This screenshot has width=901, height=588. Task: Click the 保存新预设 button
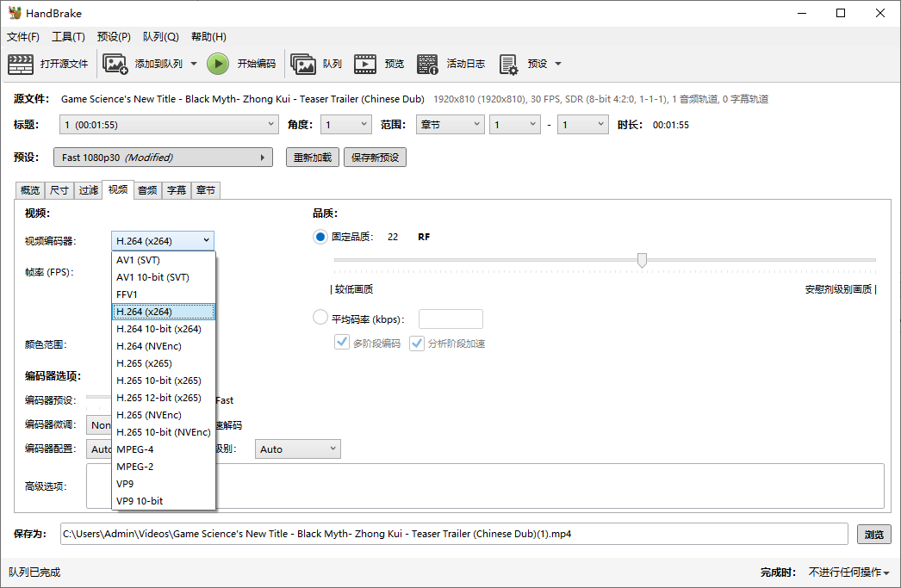(376, 158)
